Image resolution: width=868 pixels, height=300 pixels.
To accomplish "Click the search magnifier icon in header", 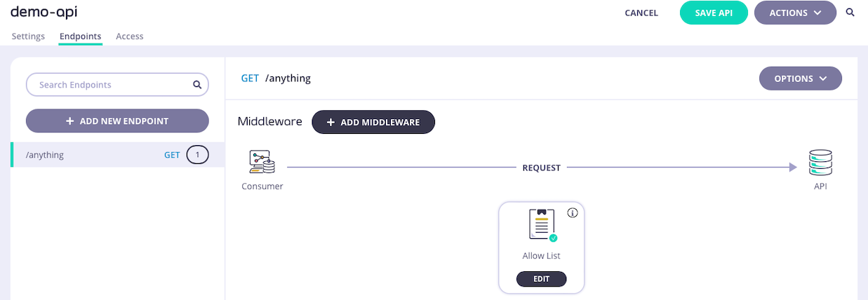I will pos(850,13).
